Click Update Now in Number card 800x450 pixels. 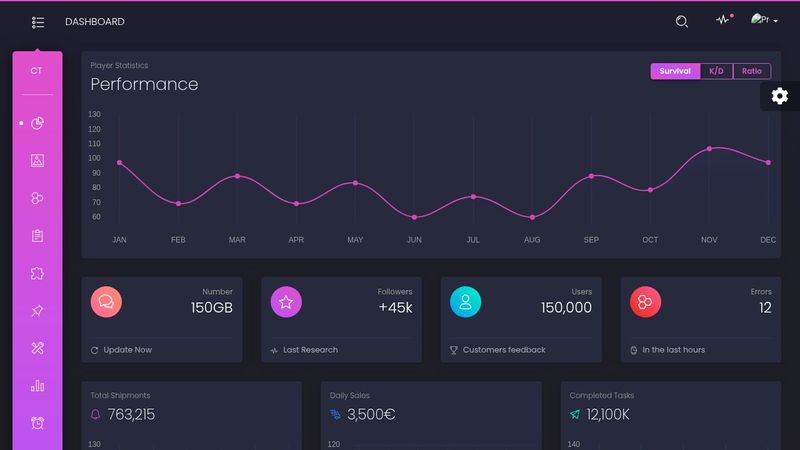pos(127,350)
